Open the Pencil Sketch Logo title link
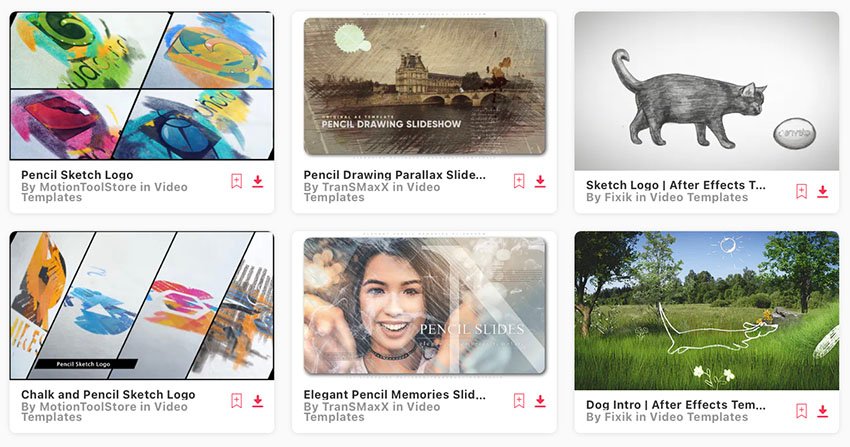 coord(77,175)
